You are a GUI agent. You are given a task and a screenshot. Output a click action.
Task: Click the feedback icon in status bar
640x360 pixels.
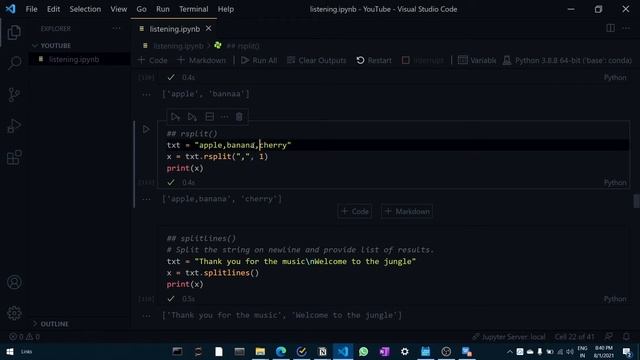click(609, 336)
